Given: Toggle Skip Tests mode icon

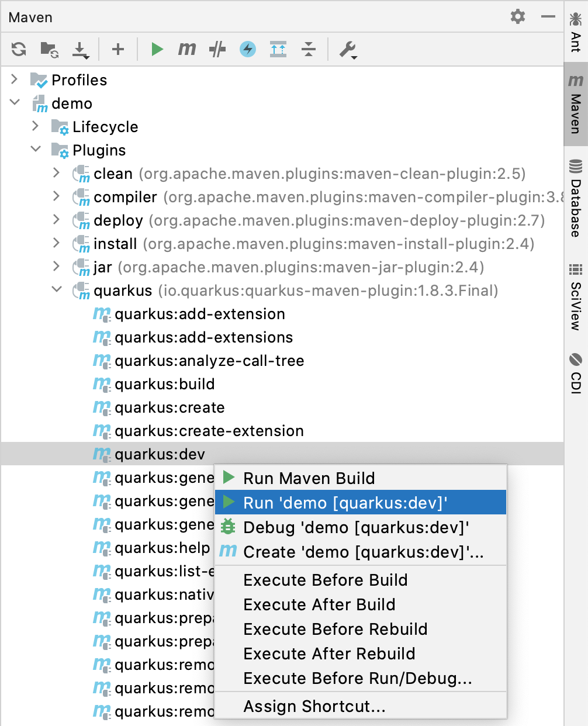Looking at the screenshot, I should (217, 49).
